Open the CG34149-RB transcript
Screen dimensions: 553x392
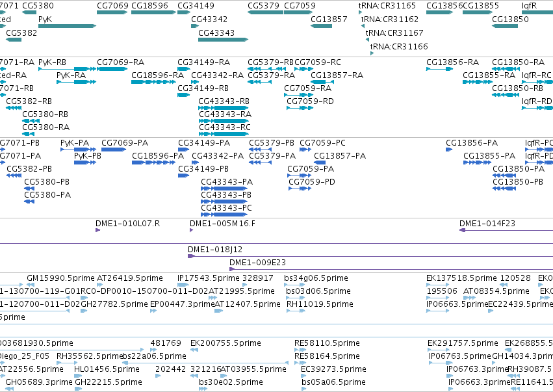point(184,95)
